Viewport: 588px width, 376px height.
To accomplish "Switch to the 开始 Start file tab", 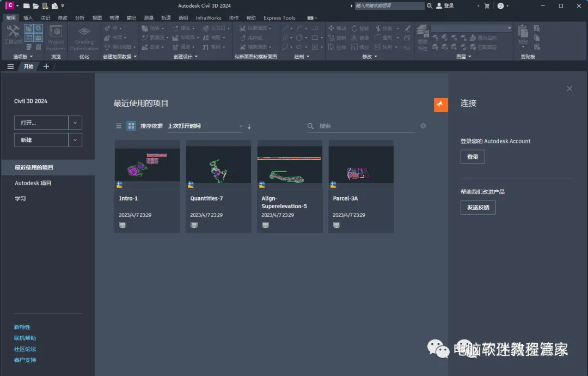I will point(28,66).
